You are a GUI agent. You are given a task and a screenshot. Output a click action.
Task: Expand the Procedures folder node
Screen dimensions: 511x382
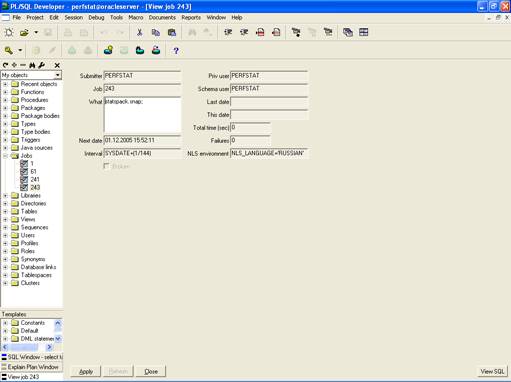click(5, 100)
